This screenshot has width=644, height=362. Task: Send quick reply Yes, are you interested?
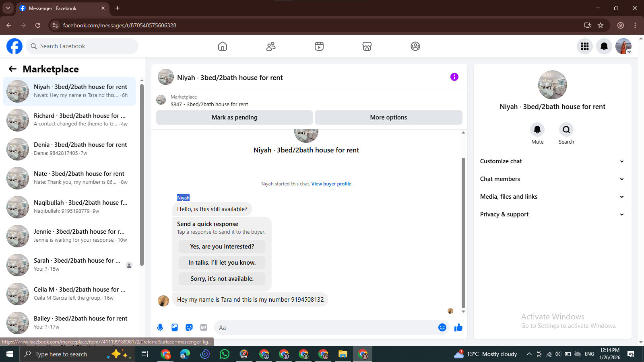pos(222,247)
